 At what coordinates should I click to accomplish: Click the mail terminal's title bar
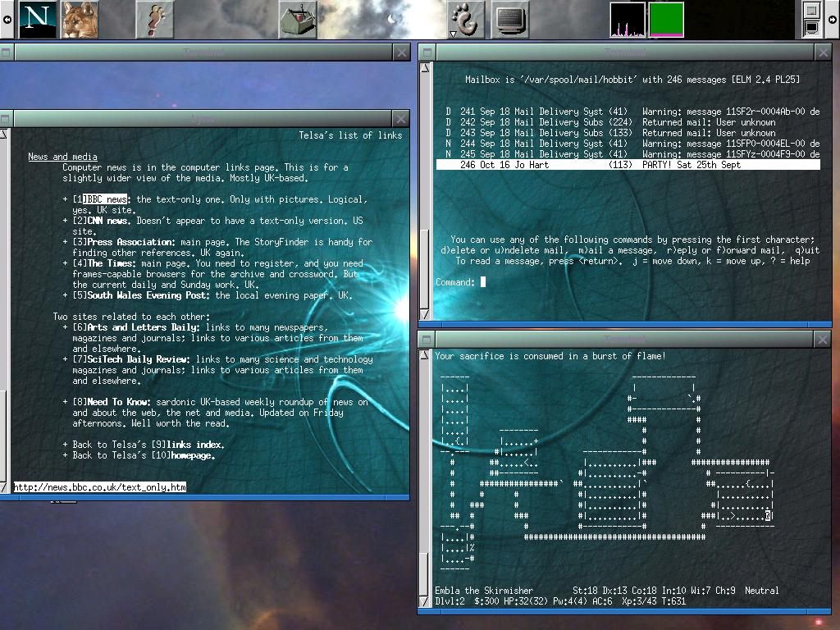624,52
